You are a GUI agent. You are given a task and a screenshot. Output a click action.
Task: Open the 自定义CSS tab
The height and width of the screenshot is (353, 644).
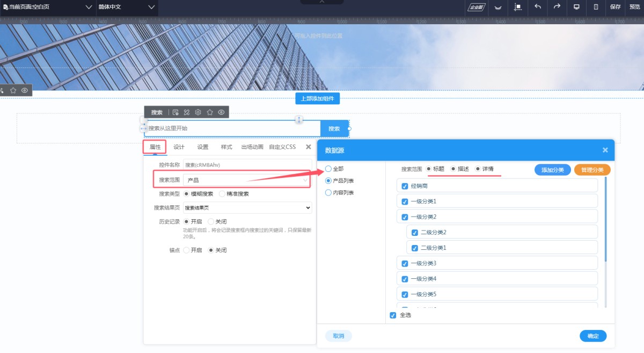[282, 147]
